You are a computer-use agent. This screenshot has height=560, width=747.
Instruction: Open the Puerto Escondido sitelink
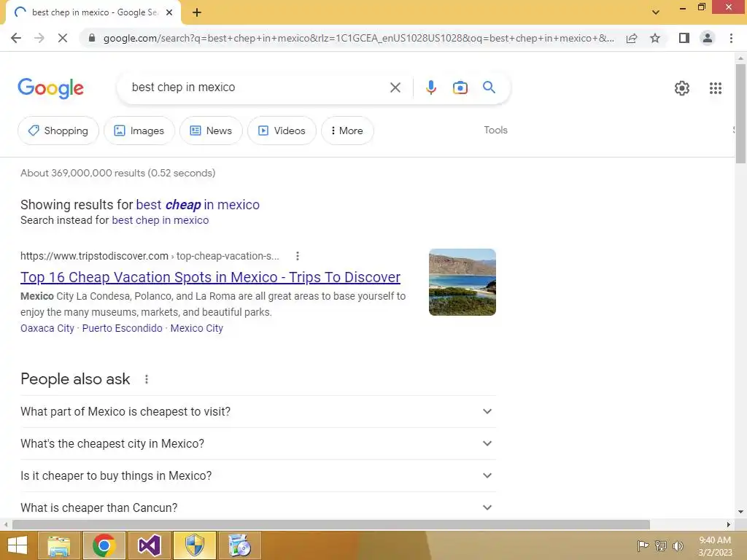[122, 329]
